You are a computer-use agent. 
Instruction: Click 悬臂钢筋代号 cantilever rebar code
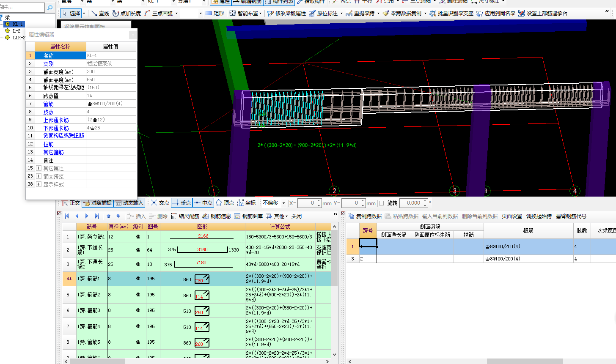tap(571, 216)
